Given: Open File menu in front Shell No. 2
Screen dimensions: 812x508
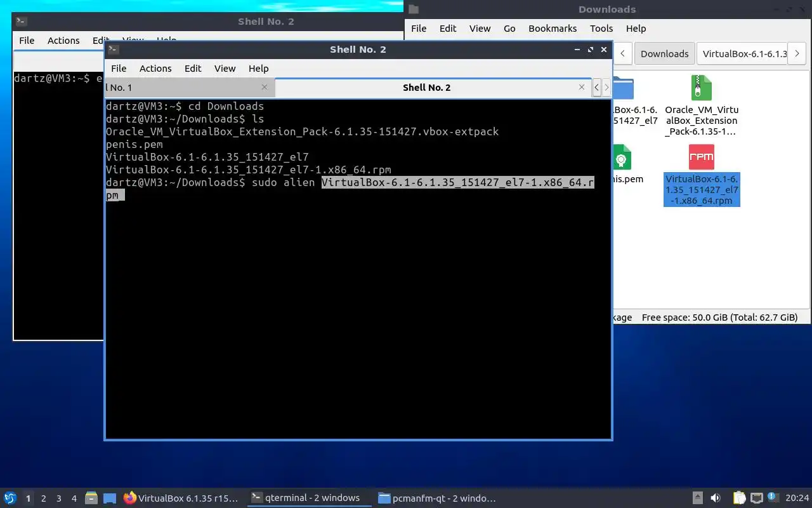Looking at the screenshot, I should click(x=119, y=68).
